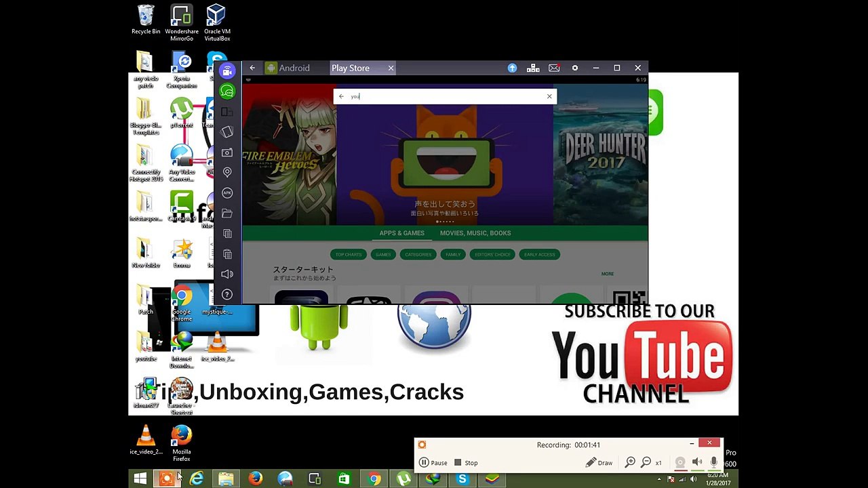
Task: Open the BlueStacks green chat icon
Action: click(227, 91)
